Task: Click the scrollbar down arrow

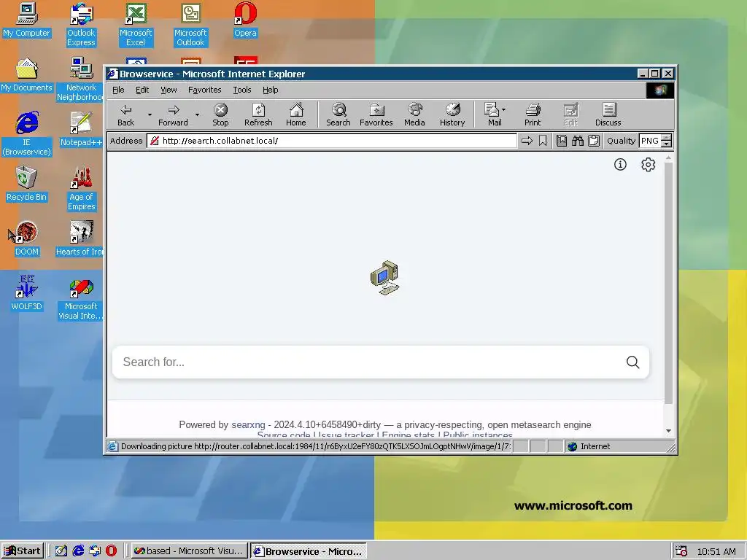Action: (668, 431)
